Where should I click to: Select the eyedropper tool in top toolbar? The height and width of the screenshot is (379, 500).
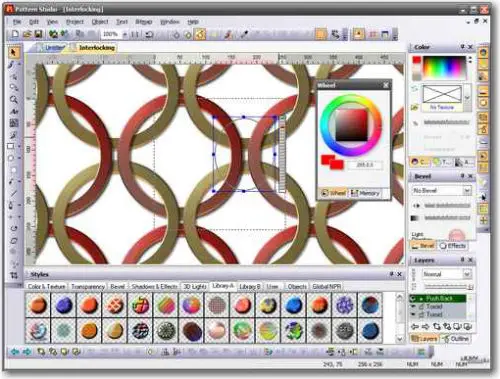(x=244, y=34)
